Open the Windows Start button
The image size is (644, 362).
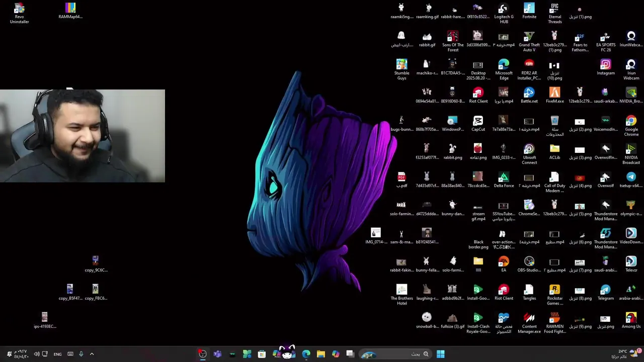440,354
